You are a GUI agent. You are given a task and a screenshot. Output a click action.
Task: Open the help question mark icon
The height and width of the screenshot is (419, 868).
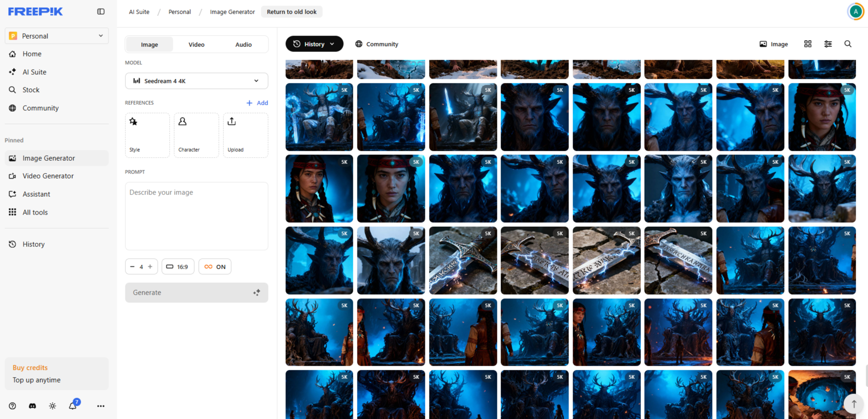pyautogui.click(x=12, y=406)
